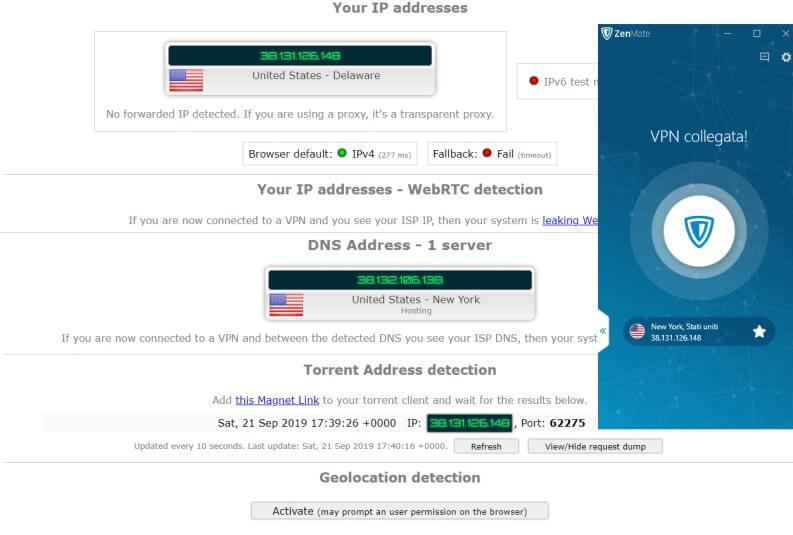
Task: Click the detected IP 38.131.126.148 box
Action: coord(300,56)
